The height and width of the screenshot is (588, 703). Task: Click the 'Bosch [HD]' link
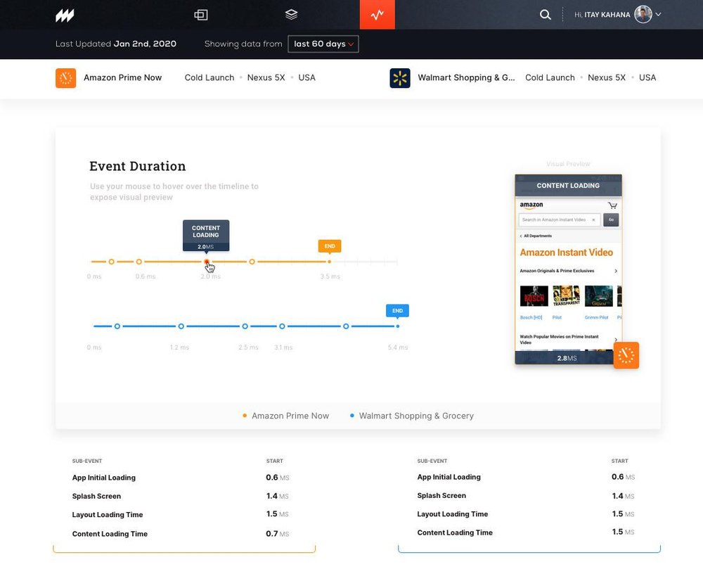[x=531, y=317]
